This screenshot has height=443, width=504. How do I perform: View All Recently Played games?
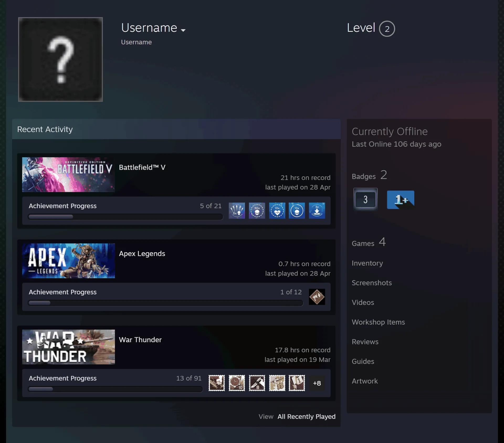point(306,416)
